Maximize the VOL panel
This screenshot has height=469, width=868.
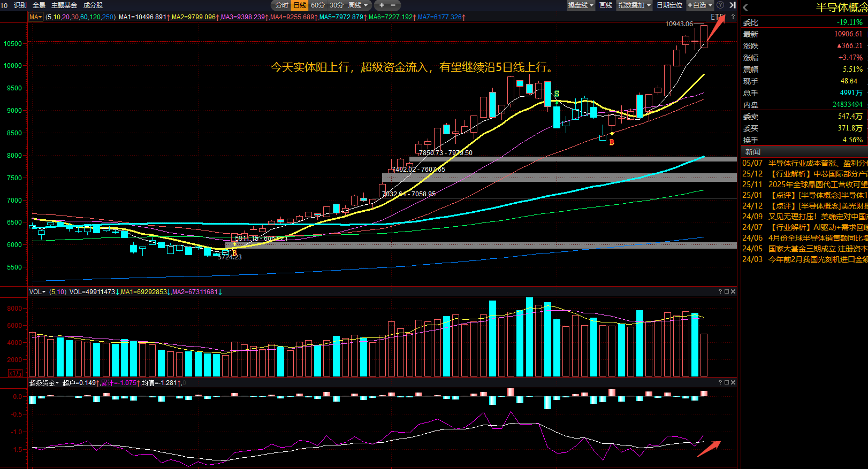pos(727,291)
